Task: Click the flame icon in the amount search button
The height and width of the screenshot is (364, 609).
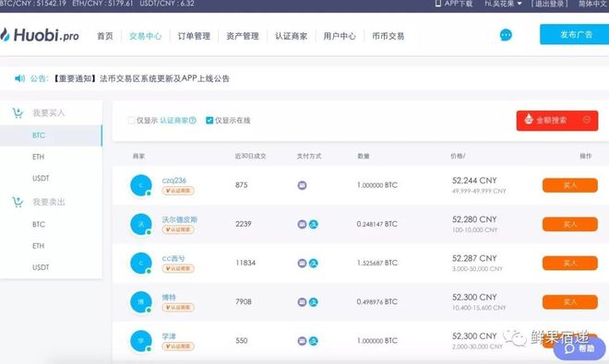Action: click(x=529, y=119)
